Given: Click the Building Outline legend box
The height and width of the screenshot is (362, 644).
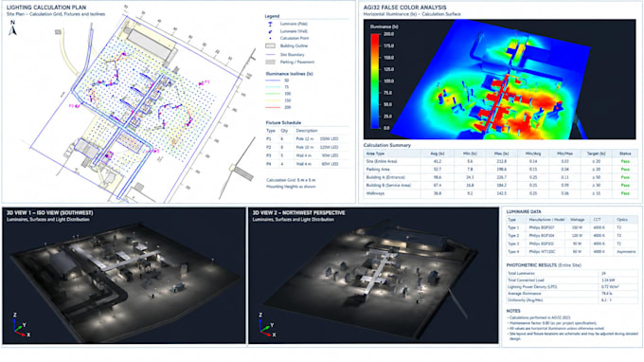Looking at the screenshot, I should [x=270, y=46].
